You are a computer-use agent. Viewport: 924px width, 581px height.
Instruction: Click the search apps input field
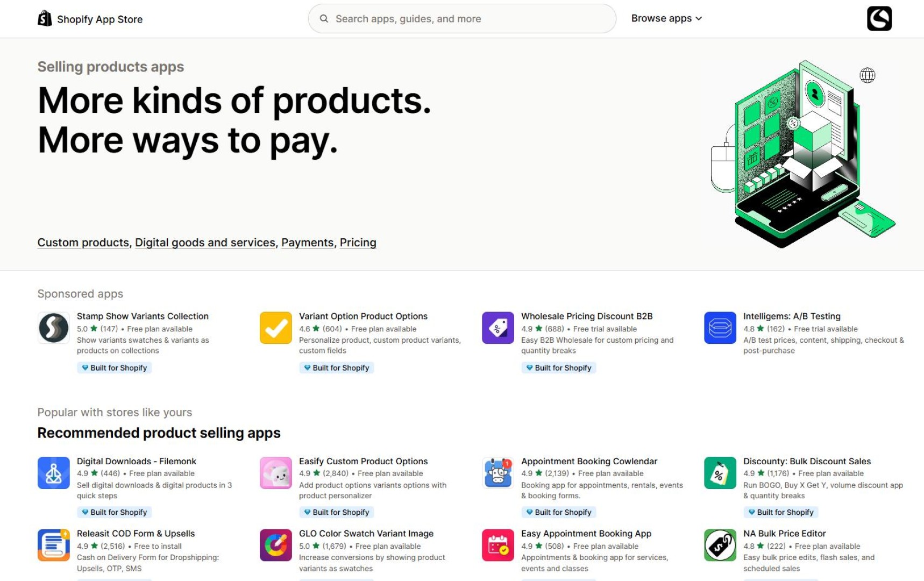tap(461, 19)
